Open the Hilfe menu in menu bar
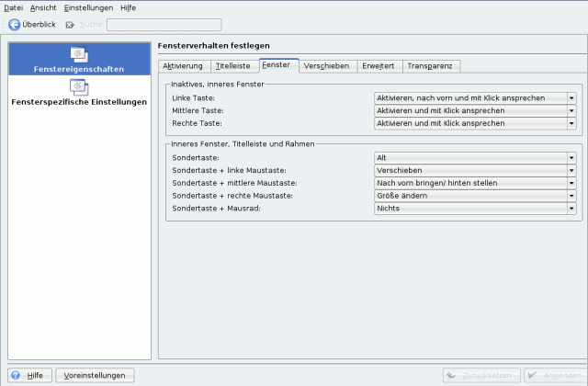The height and width of the screenshot is (386, 588). (x=129, y=8)
